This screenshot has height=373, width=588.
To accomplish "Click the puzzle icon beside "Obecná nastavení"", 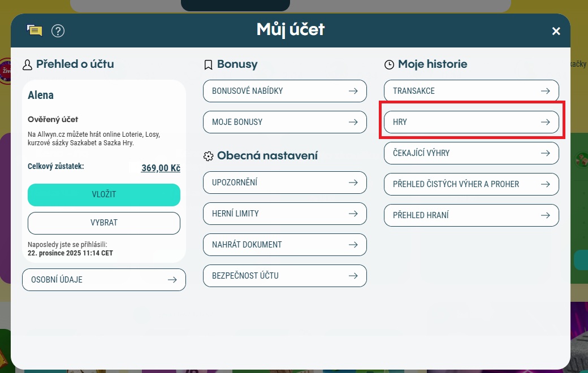I will 208,155.
